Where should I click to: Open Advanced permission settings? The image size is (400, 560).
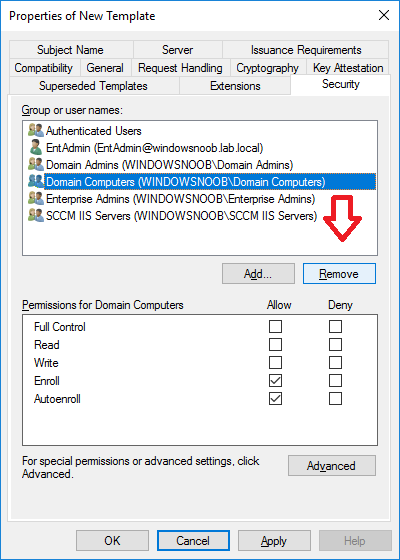coord(332,465)
